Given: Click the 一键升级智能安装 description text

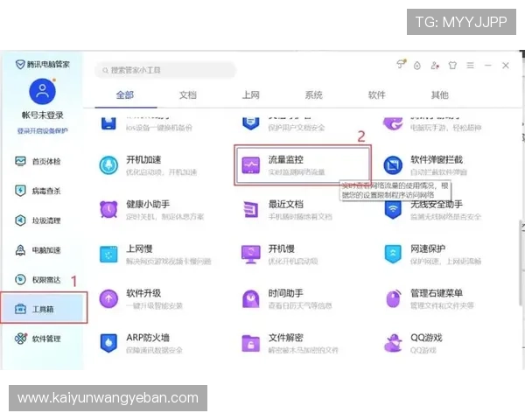Looking at the screenshot, I should click(154, 305).
